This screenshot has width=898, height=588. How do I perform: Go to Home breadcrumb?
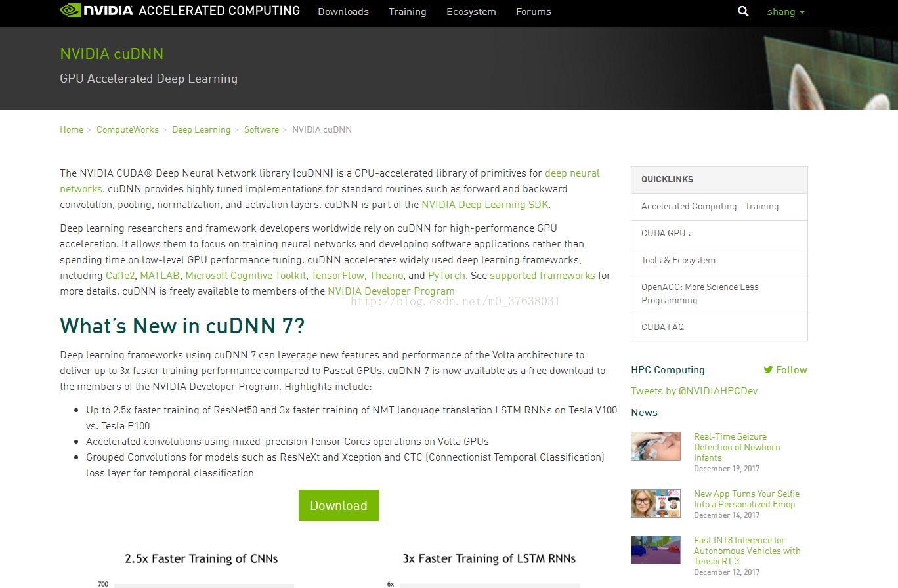click(72, 129)
